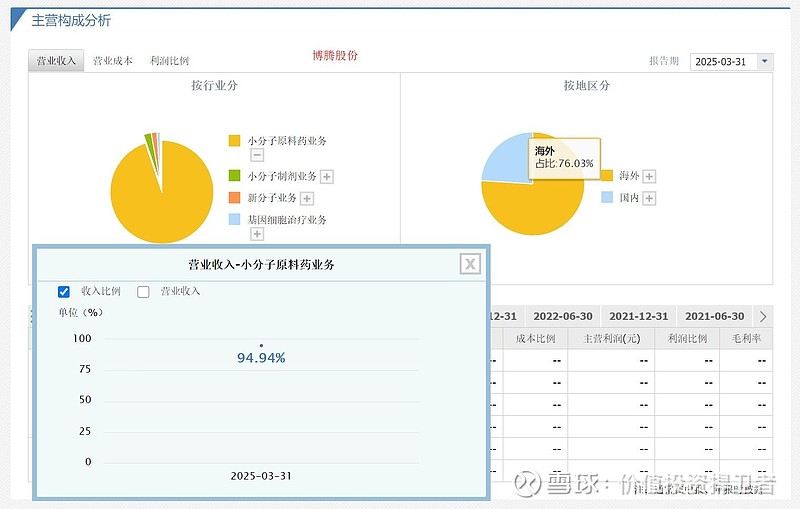800x509 pixels.
Task: Click the 利润比例 column header
Action: coord(687,339)
